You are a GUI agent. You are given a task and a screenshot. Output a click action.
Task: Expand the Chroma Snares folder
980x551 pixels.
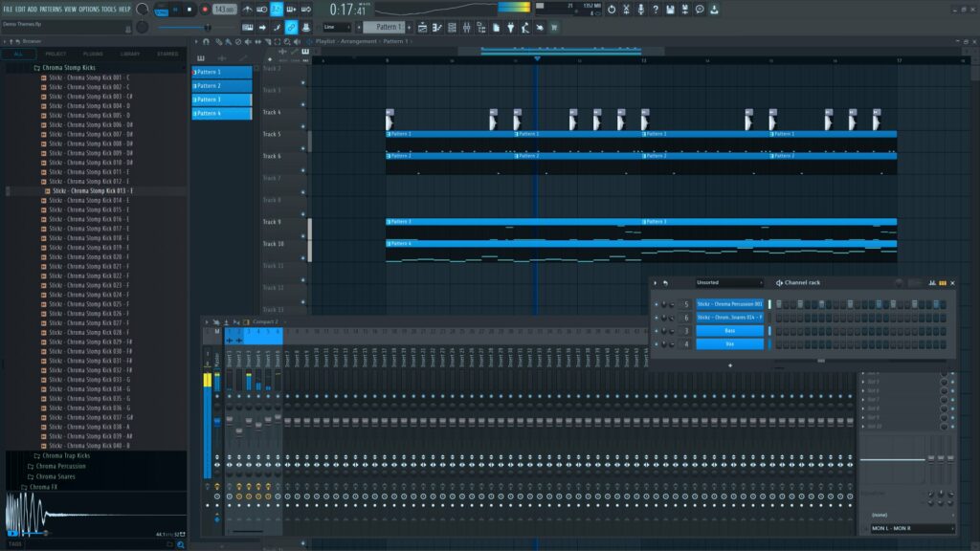52,477
